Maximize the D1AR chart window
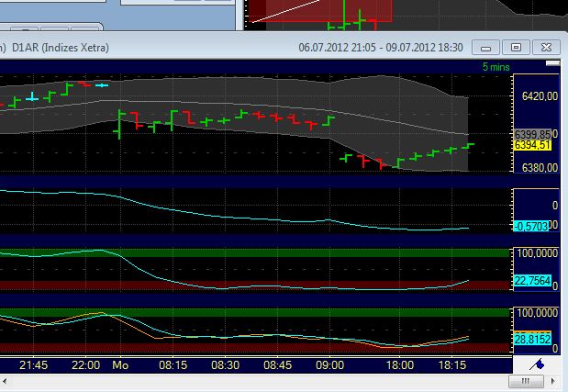Image resolution: width=568 pixels, height=392 pixels. (x=516, y=48)
